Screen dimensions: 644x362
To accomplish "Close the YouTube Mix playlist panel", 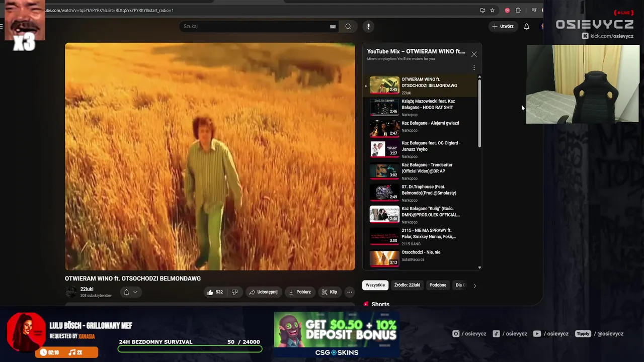I will (x=474, y=54).
